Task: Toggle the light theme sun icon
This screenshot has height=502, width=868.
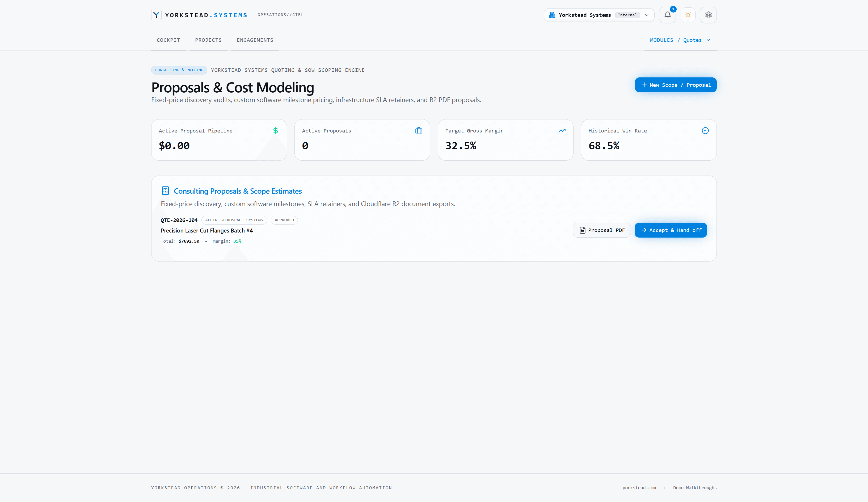Action: click(x=688, y=15)
